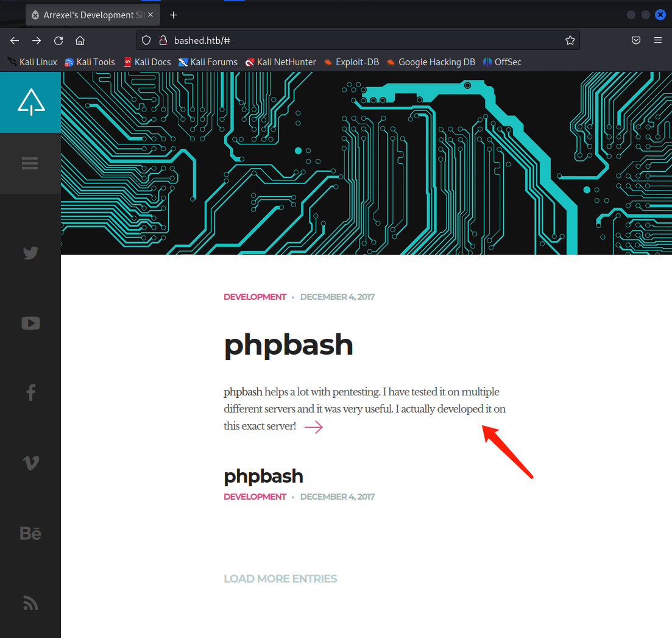This screenshot has width=672, height=638.
Task: Expand the website's hamburger navigation menu
Action: coord(30,163)
